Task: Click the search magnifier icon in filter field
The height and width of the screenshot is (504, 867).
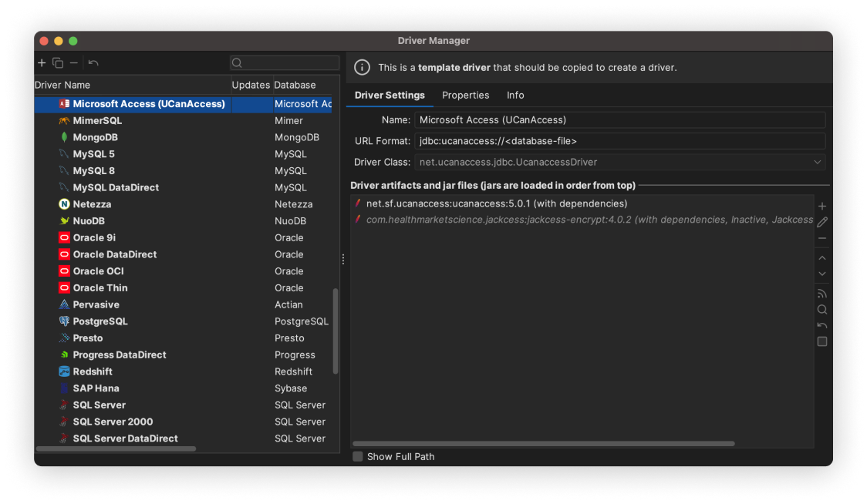Action: pos(238,63)
